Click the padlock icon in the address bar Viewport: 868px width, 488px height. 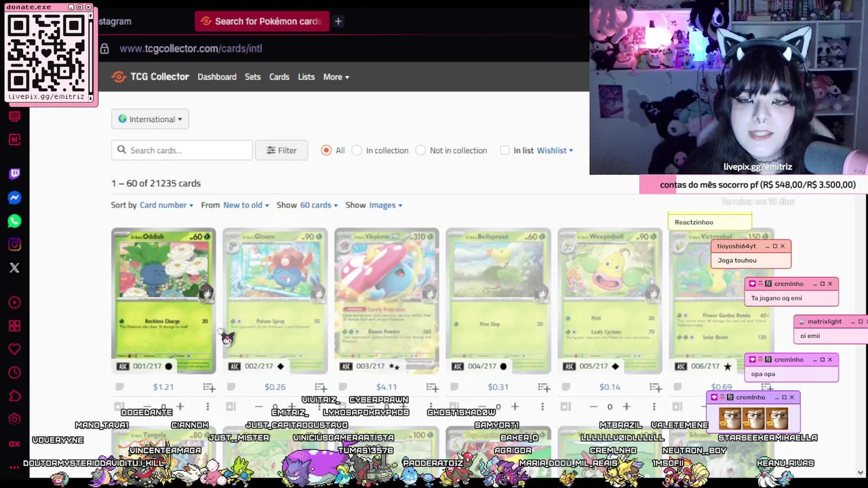[x=104, y=49]
